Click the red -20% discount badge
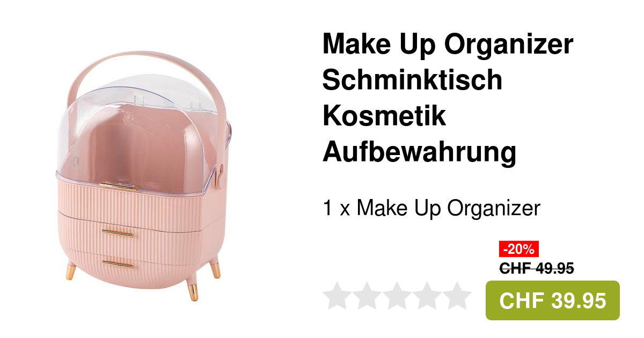This screenshot has height=338, width=644. 519,249
